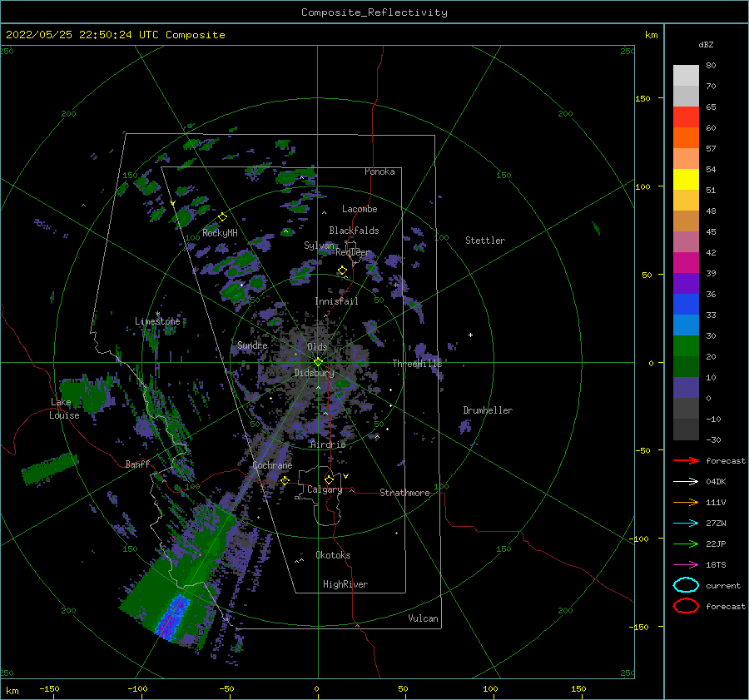This screenshot has width=749, height=700.
Task: Click the blue high-reflectivity echo in southwest beam
Action: [x=172, y=617]
